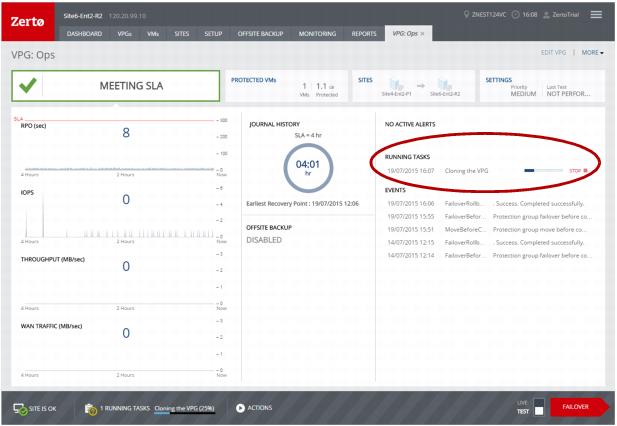Click the Site Is OK label
Image resolution: width=617 pixels, height=426 pixels.
tap(42, 409)
